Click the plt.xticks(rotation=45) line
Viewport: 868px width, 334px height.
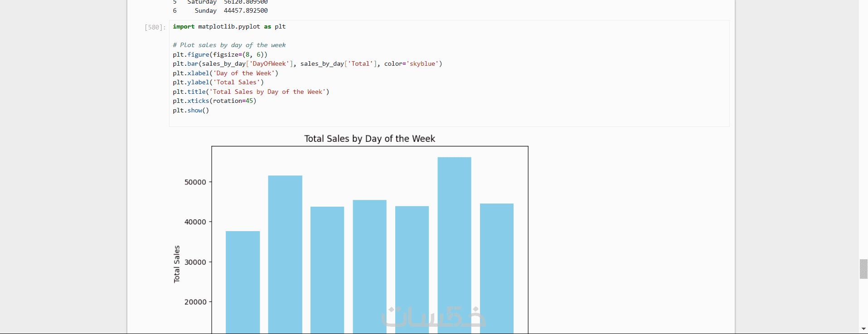click(214, 101)
